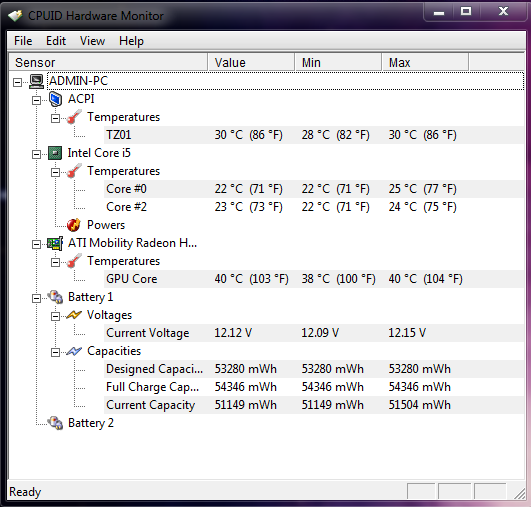Click the window resize grip corner
Viewport: 531px width, 507px height.
point(519,493)
